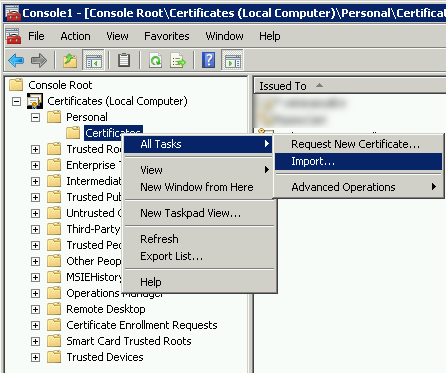The image size is (446, 373).
Task: Expand the Smart Card Trusted Roots node
Action: coord(35,341)
